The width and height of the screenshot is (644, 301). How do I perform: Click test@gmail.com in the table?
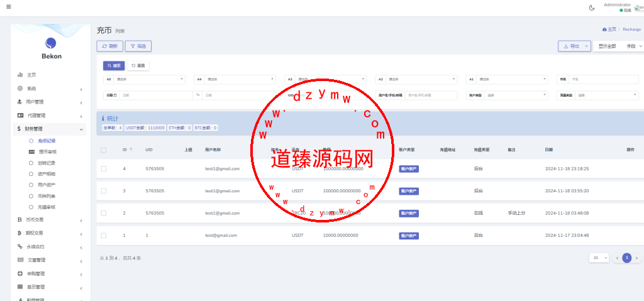221,235
